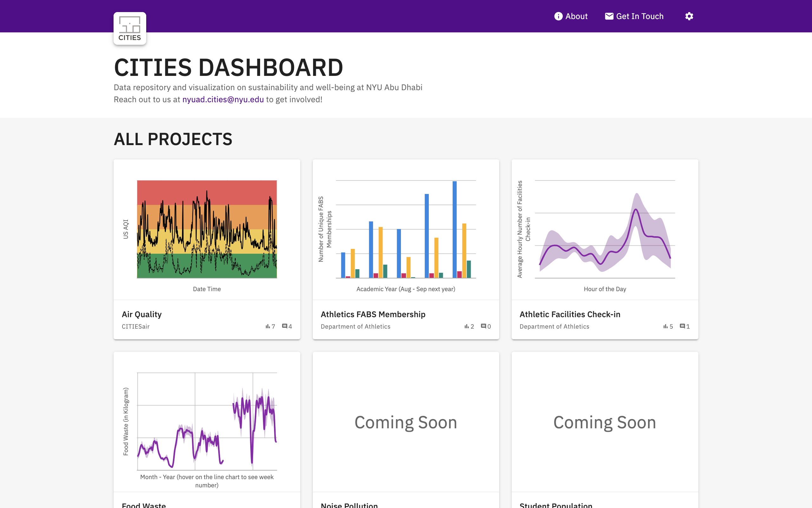Click Department of Athletics under FABS Membership
Image resolution: width=812 pixels, height=508 pixels.
click(355, 327)
